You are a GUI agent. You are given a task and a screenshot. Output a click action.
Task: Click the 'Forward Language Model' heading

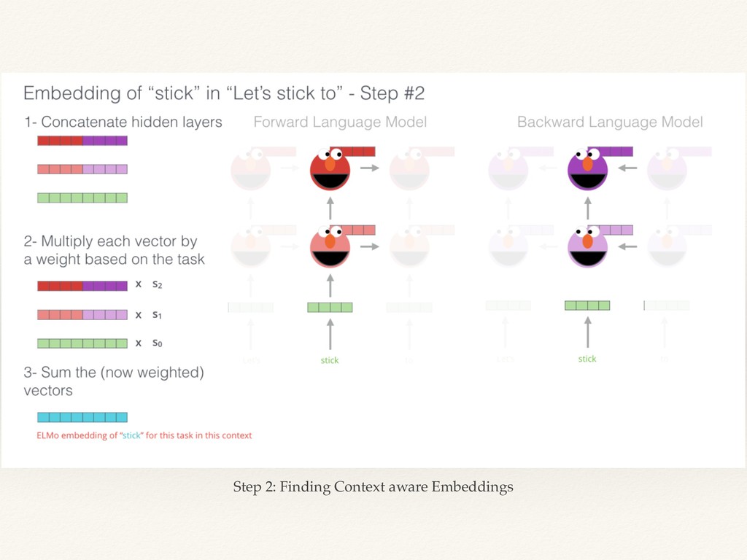point(340,122)
